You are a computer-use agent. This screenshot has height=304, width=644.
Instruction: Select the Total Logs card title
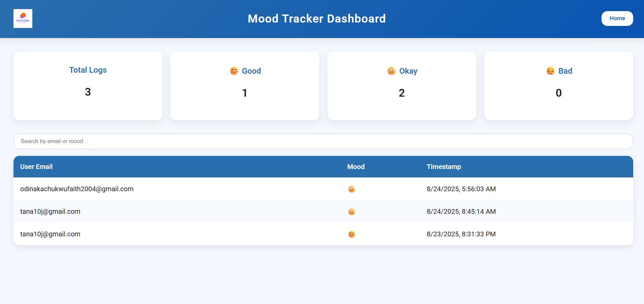(x=88, y=70)
